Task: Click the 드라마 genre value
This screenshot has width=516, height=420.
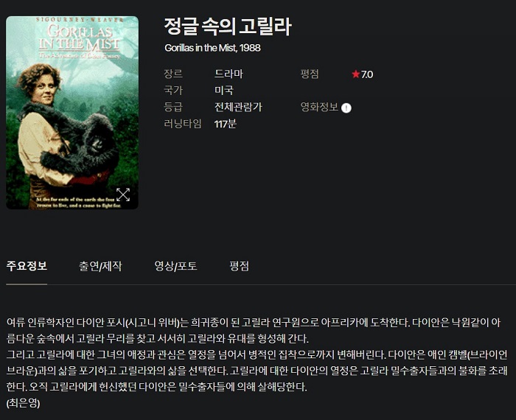Action: click(x=229, y=74)
